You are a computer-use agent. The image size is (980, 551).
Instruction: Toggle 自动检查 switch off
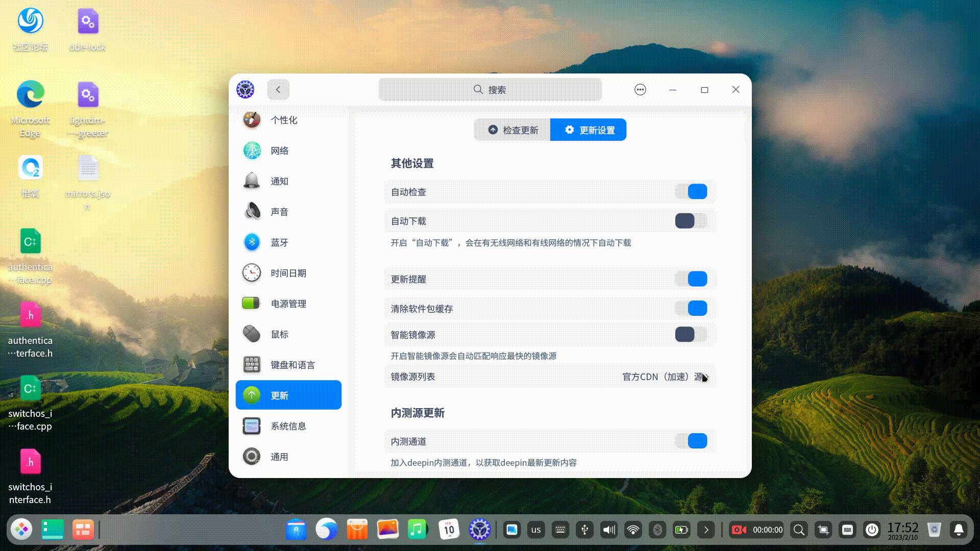[x=691, y=192]
